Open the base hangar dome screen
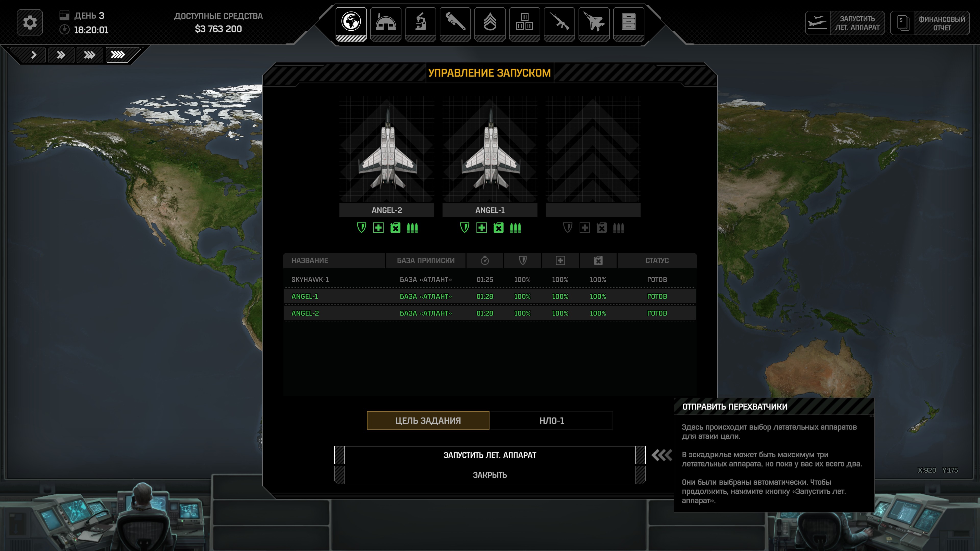The height and width of the screenshot is (551, 980). [x=385, y=22]
